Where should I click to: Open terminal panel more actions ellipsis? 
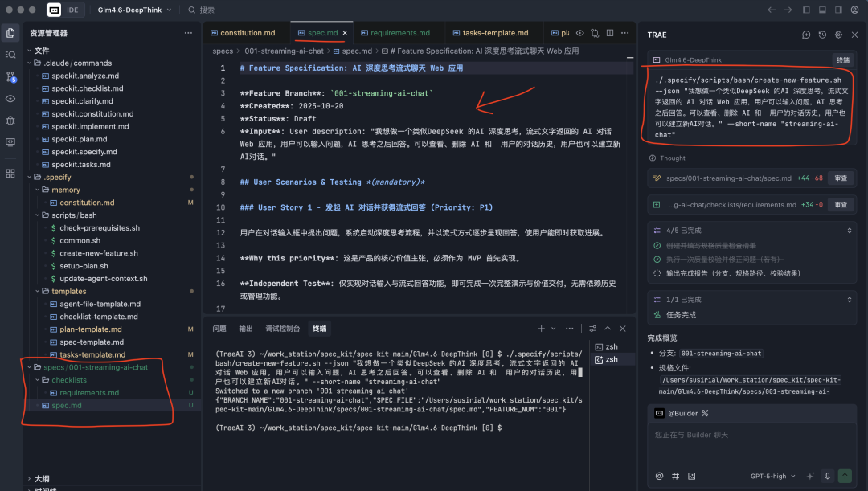pyautogui.click(x=570, y=329)
